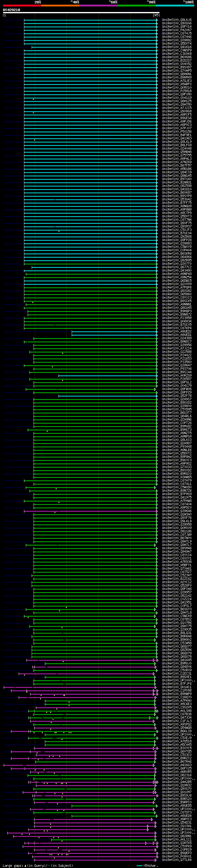Open the UniRef100_Q41645 hit

pyautogui.click(x=177, y=660)
